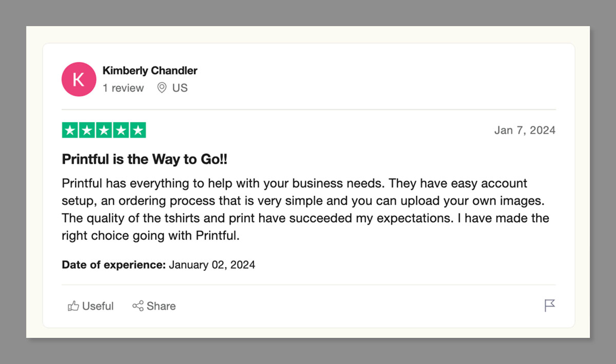Image resolution: width=616 pixels, height=364 pixels.
Task: Click the pink avatar with letter K
Action: [x=79, y=79]
